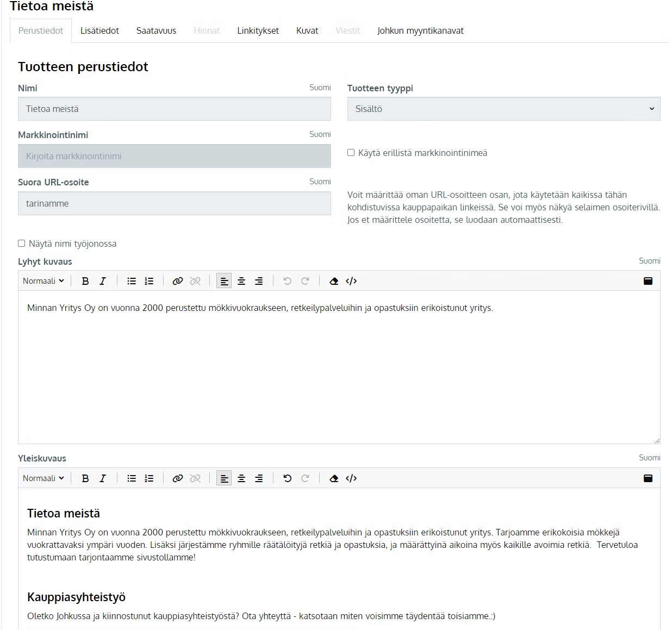Clear formatting in Lyhyt kuvaus editor

[334, 281]
